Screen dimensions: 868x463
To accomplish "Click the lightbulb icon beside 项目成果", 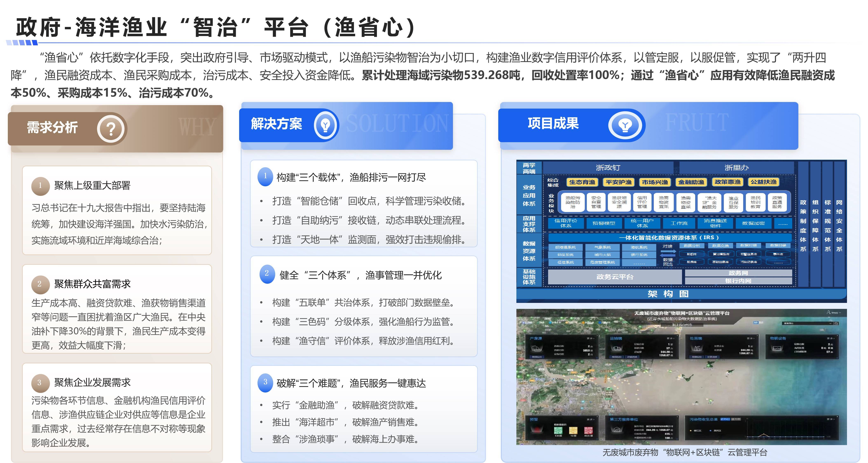I will (625, 125).
